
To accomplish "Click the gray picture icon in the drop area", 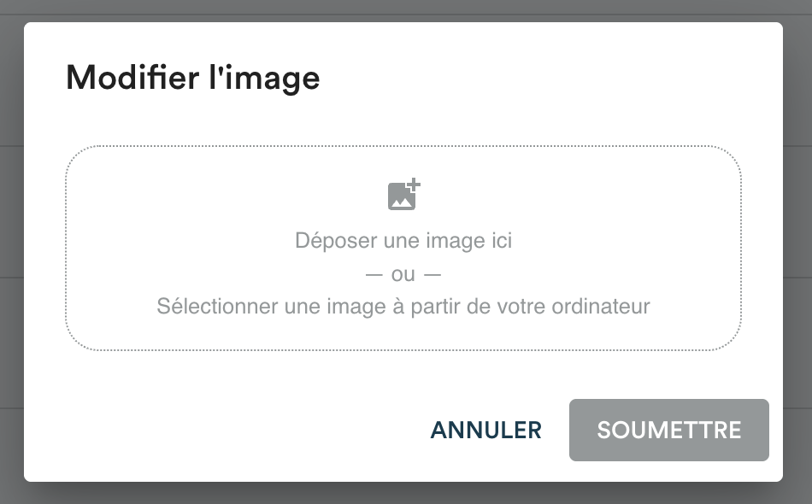I will click(x=403, y=195).
